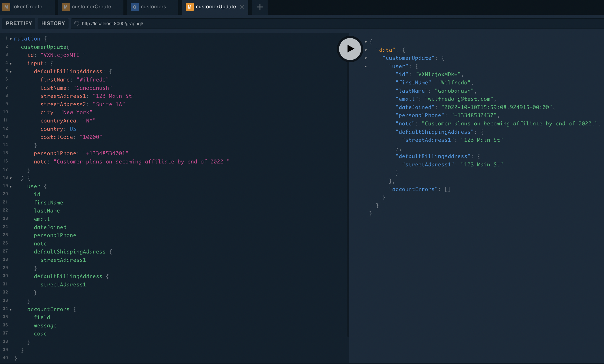Collapse the user selection at line 19
Screen dimensions: 604x364
click(11, 187)
